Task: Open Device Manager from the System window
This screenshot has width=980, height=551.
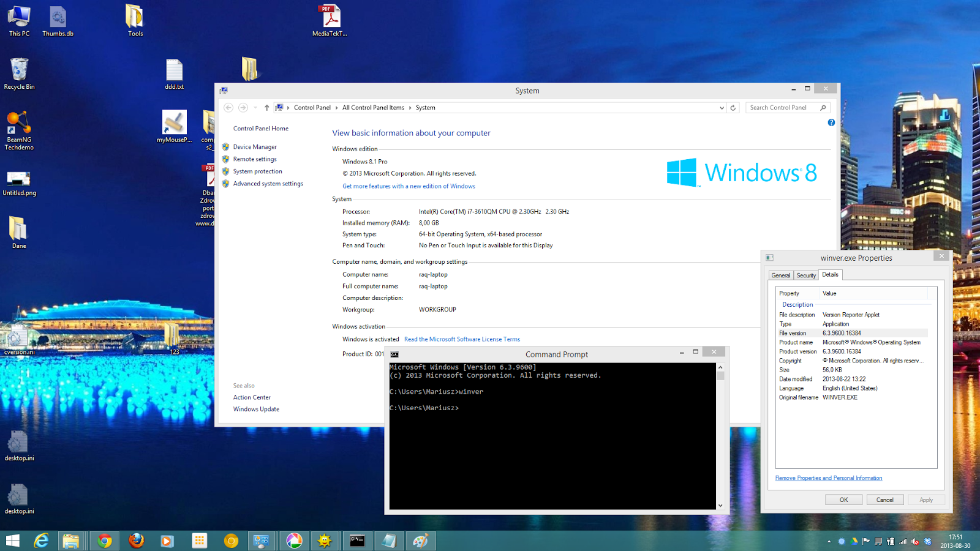Action: (x=254, y=146)
